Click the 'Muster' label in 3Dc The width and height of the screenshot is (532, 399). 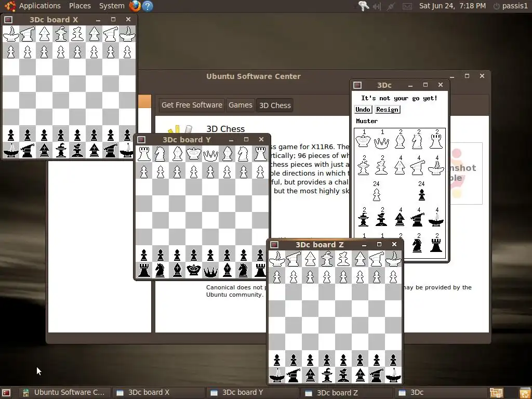(367, 121)
